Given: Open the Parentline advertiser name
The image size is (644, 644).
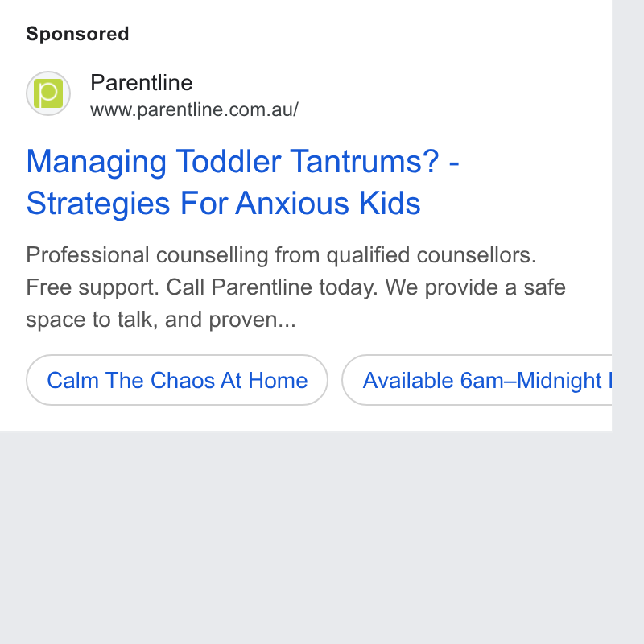Looking at the screenshot, I should (x=142, y=83).
